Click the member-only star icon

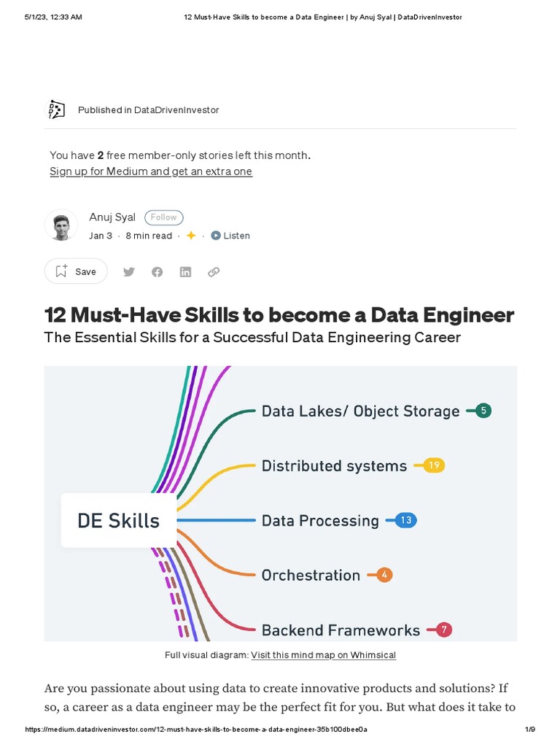(191, 236)
